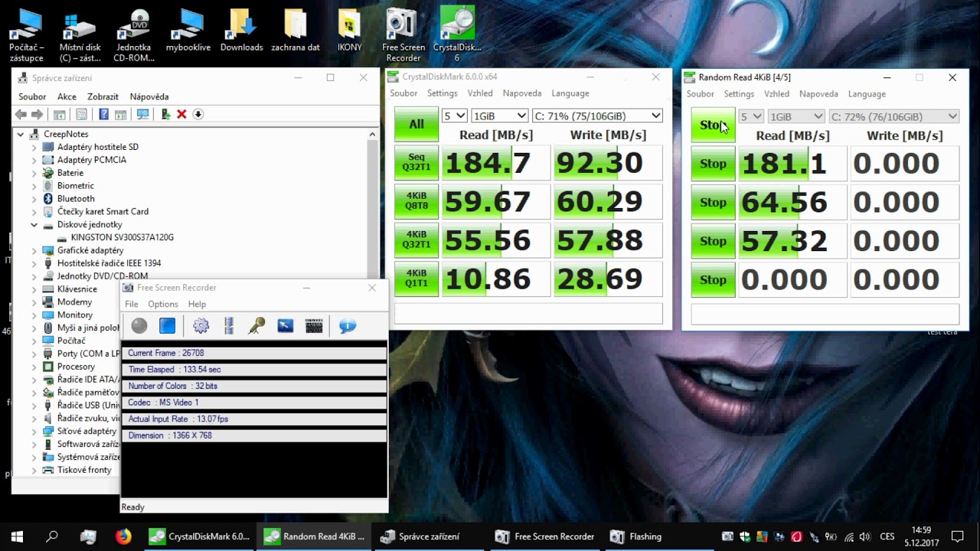Open the Downloads folder on the desktop

click(x=241, y=31)
